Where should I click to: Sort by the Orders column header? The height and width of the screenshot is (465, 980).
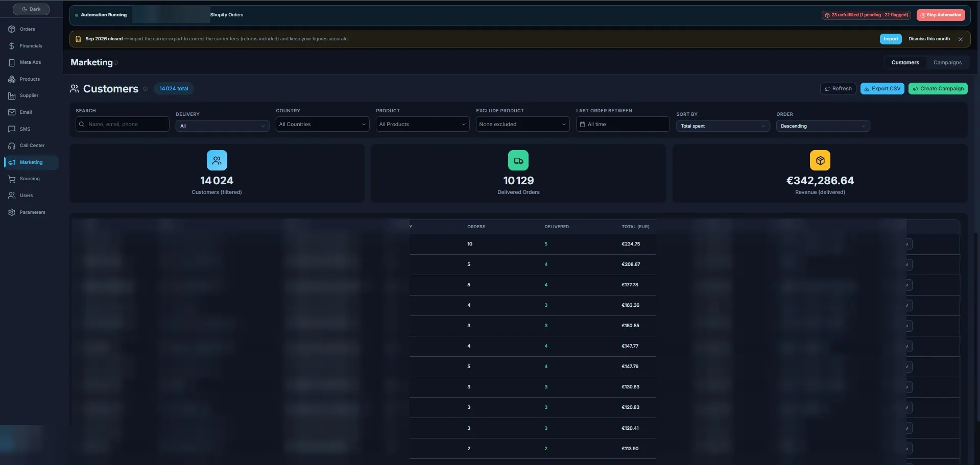476,227
